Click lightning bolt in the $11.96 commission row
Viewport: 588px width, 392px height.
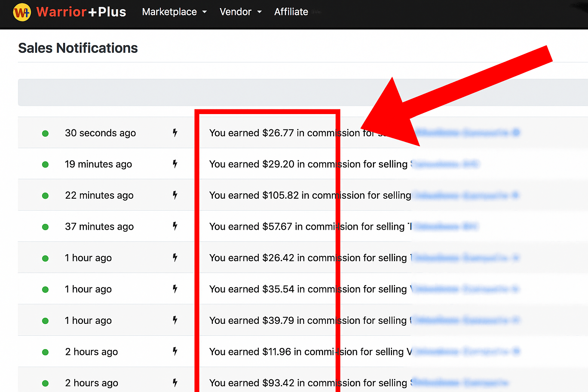pyautogui.click(x=175, y=351)
